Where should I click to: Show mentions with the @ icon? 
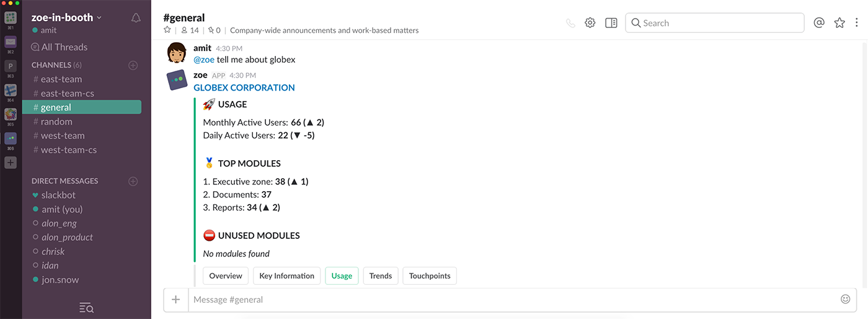pos(819,23)
